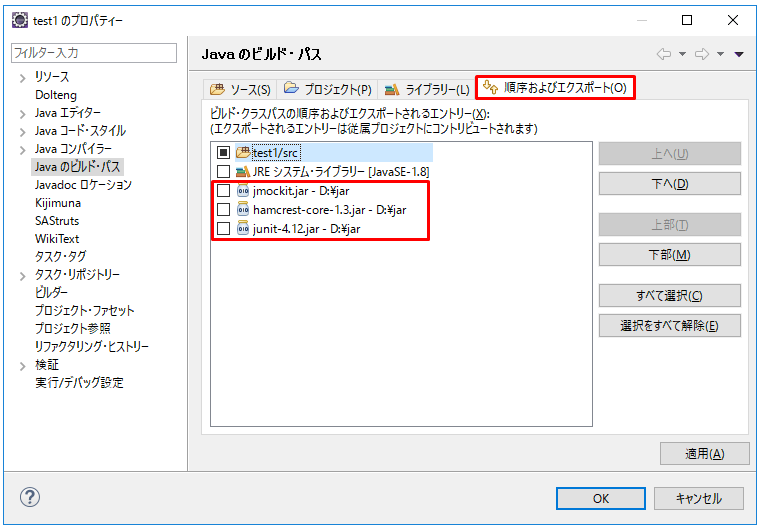Expand the Java コンパイラー tree node
This screenshot has width=763, height=530.
(22, 150)
